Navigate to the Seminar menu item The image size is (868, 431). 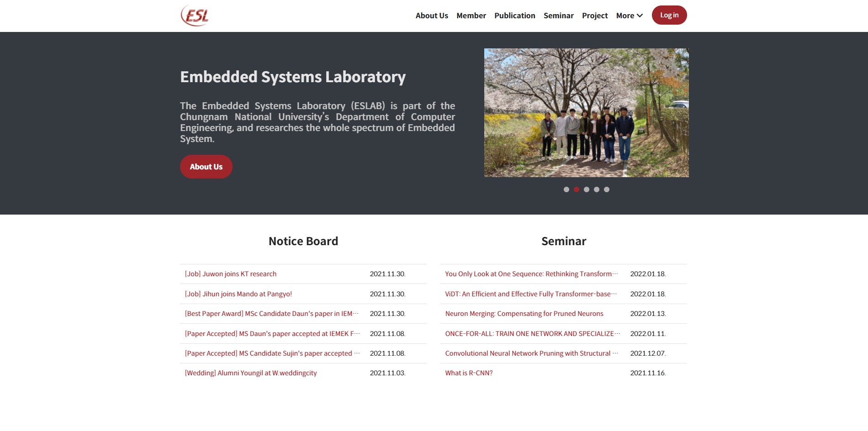558,16
